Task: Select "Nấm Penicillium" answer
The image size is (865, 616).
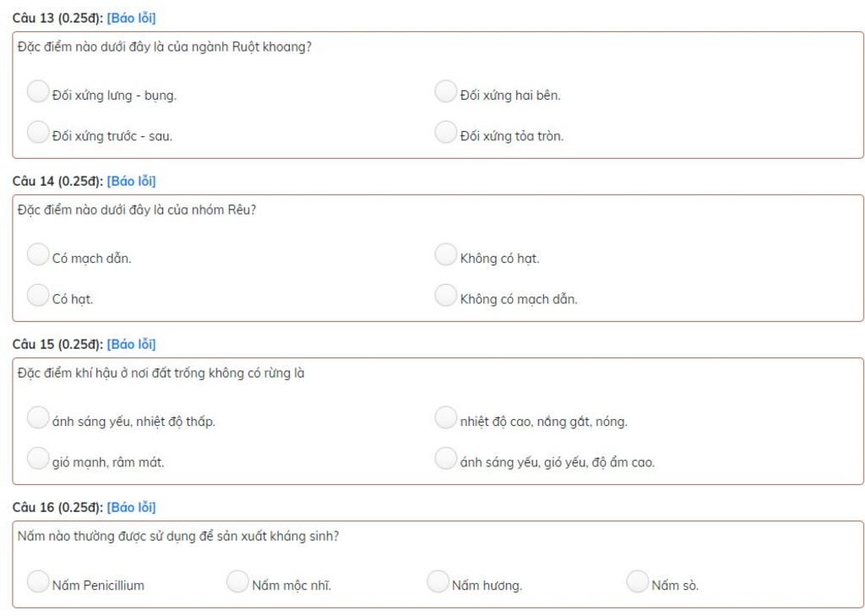Action: click(38, 581)
